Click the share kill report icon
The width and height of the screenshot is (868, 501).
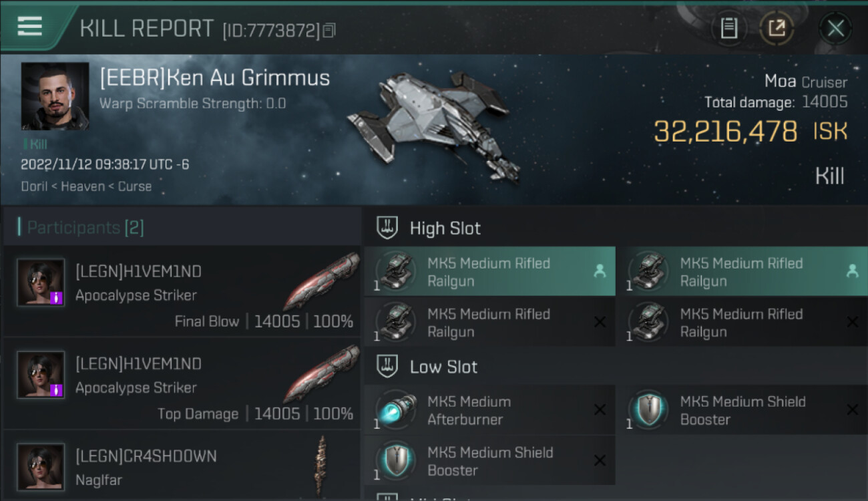coord(776,28)
